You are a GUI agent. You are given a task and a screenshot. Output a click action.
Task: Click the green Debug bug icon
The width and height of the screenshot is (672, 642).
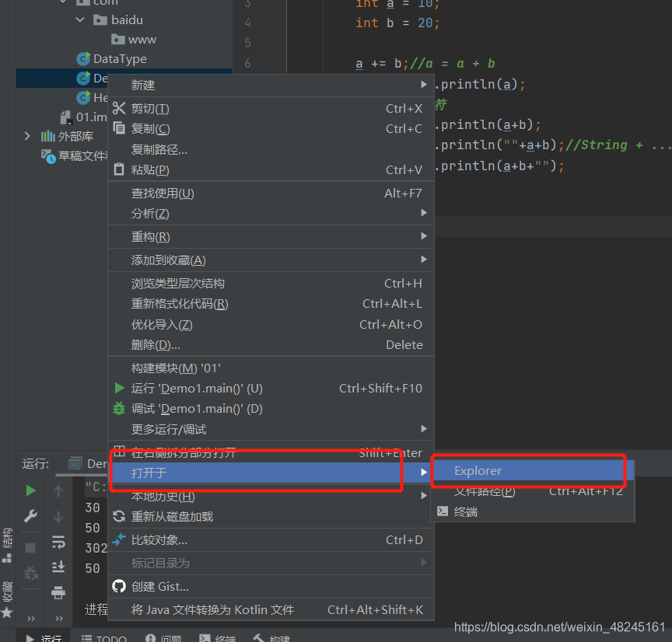(119, 408)
